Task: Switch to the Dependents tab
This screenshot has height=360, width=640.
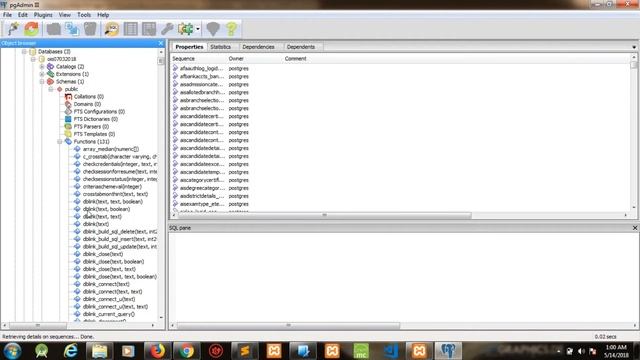Action: click(301, 47)
